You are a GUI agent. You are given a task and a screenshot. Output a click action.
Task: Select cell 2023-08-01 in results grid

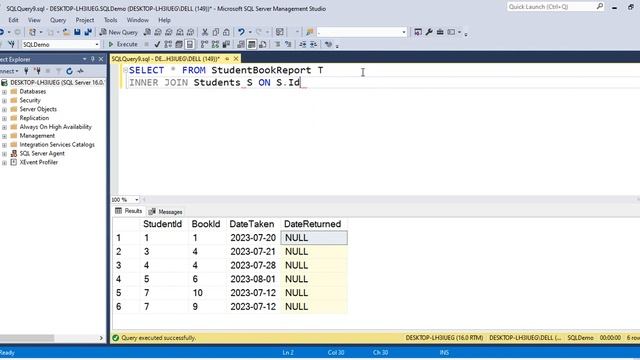[x=253, y=279]
